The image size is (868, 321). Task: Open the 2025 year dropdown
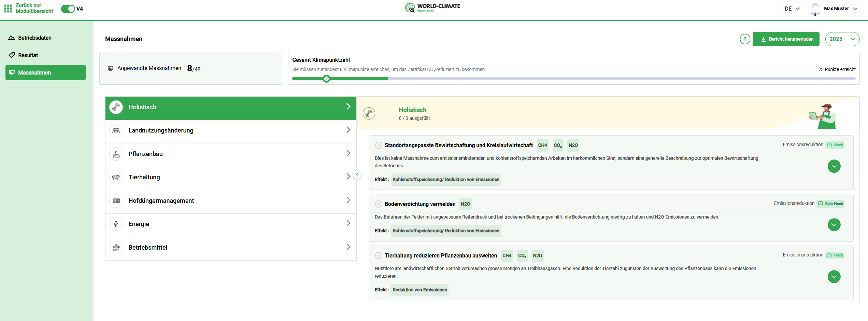pyautogui.click(x=842, y=39)
